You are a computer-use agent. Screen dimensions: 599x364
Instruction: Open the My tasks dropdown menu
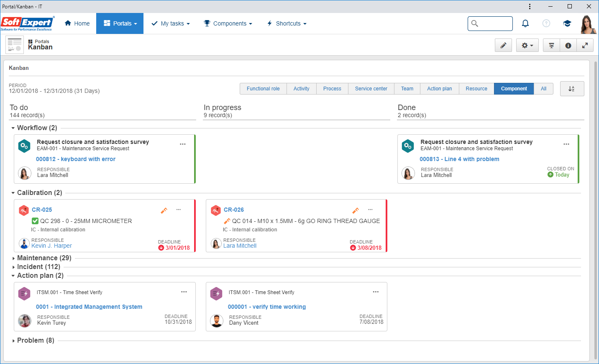(171, 23)
